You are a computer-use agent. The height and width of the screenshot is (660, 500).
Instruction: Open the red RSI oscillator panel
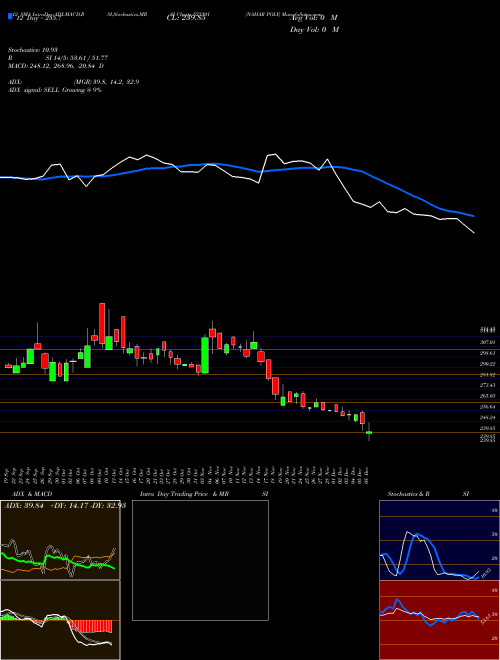coord(439,620)
